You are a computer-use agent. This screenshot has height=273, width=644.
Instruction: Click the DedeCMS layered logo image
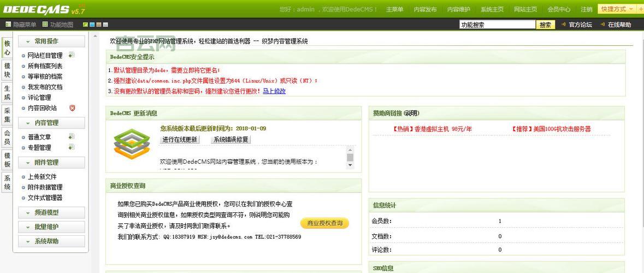click(132, 144)
